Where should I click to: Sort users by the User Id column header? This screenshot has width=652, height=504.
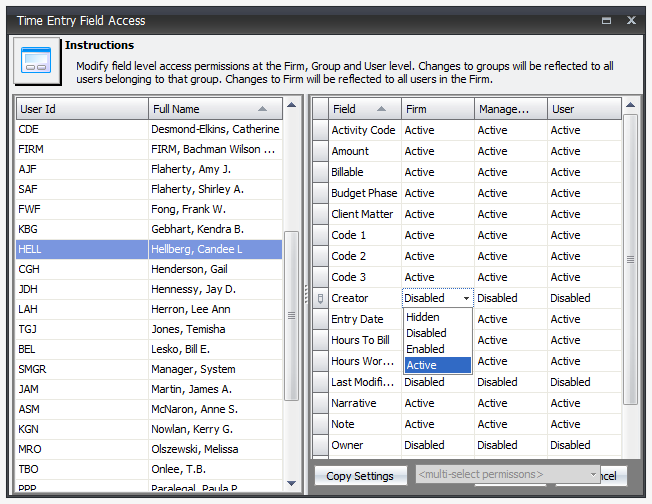80,109
